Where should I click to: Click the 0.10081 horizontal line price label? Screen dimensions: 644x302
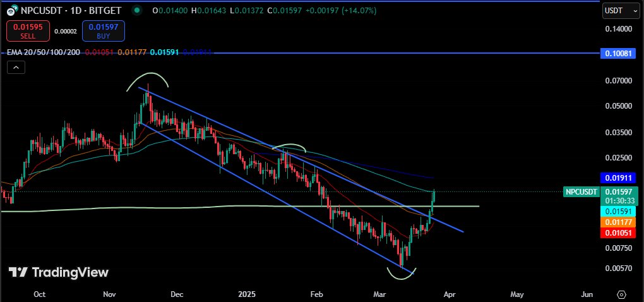618,54
